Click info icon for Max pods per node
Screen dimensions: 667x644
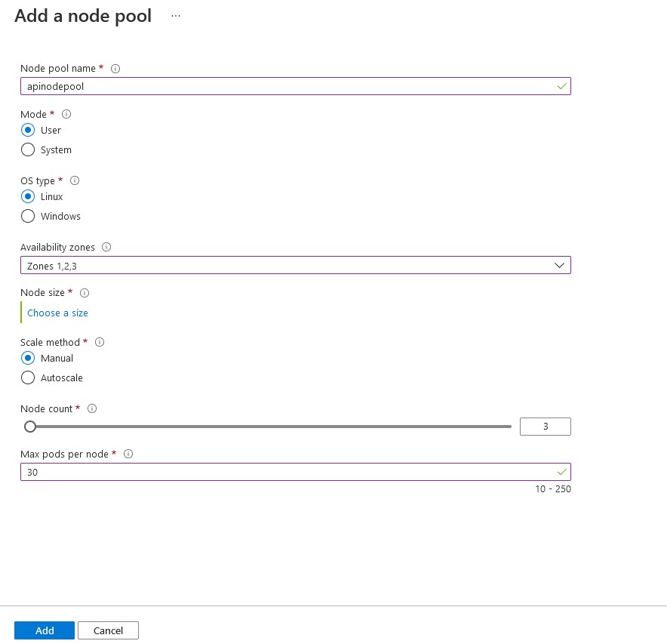[128, 454]
